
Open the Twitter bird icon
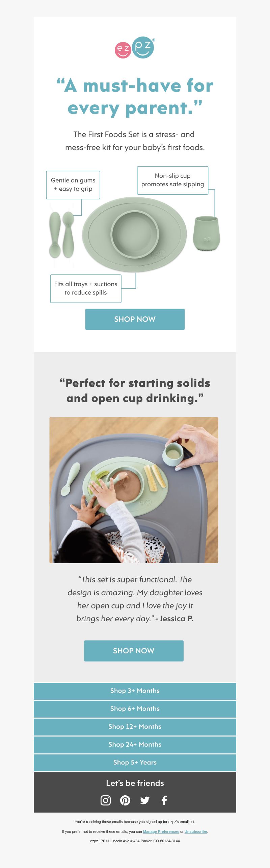145,800
